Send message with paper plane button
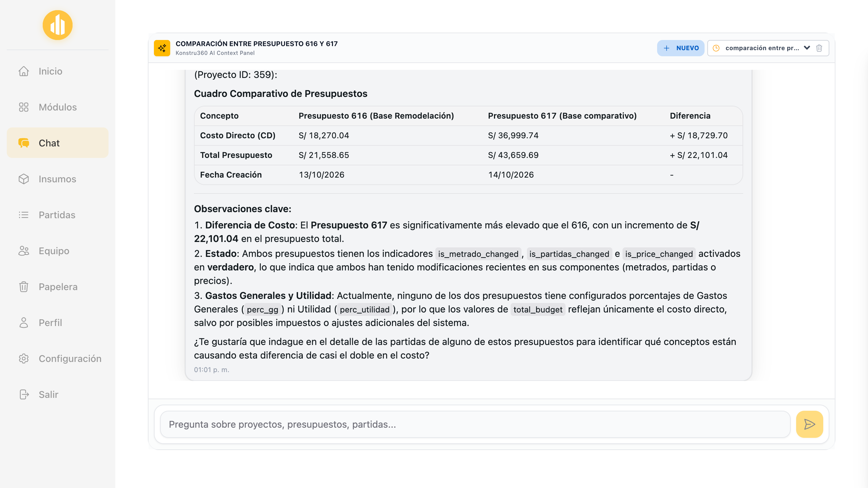 pyautogui.click(x=809, y=424)
